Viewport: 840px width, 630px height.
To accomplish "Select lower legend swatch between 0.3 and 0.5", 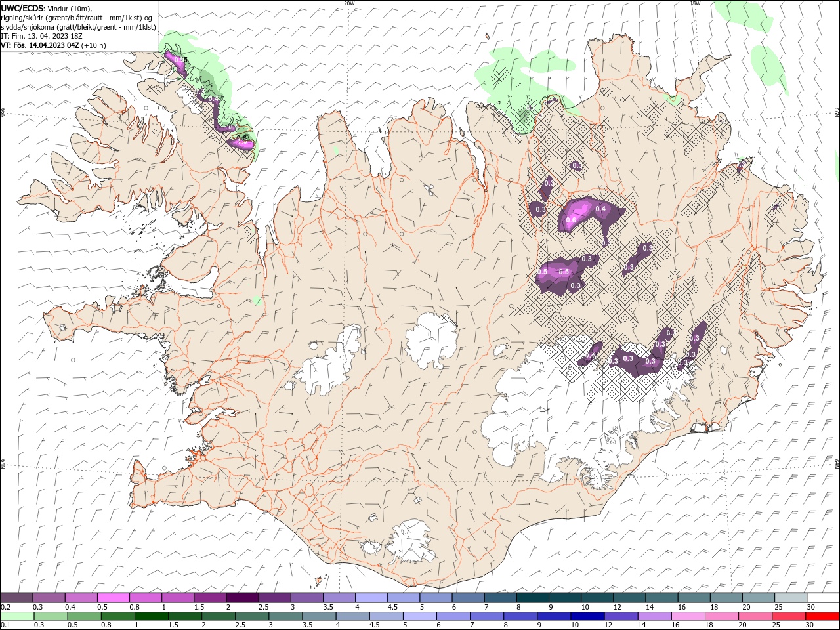I will (x=51, y=616).
